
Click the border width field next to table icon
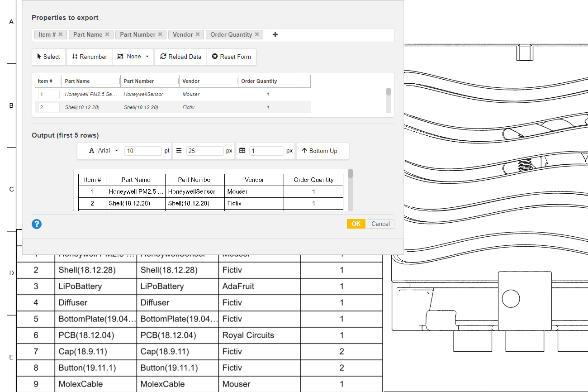coord(266,151)
